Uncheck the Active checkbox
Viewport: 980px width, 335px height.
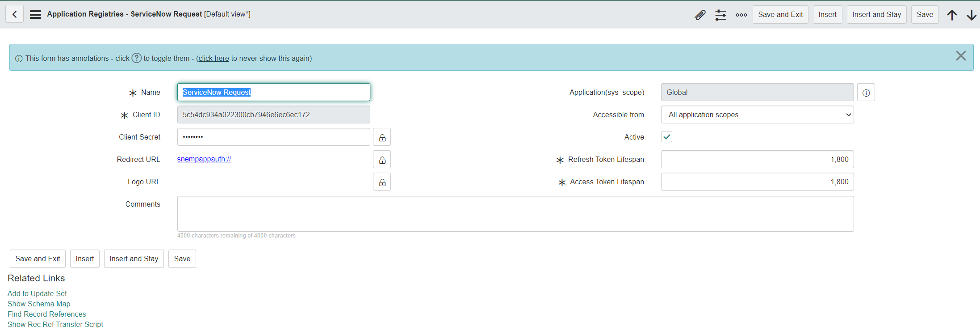pyautogui.click(x=666, y=137)
